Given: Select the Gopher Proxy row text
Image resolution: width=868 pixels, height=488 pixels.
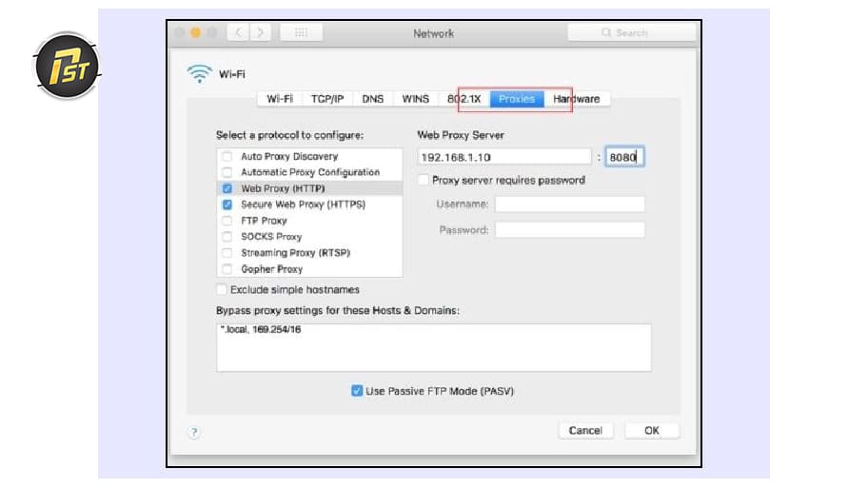Looking at the screenshot, I should pyautogui.click(x=272, y=269).
